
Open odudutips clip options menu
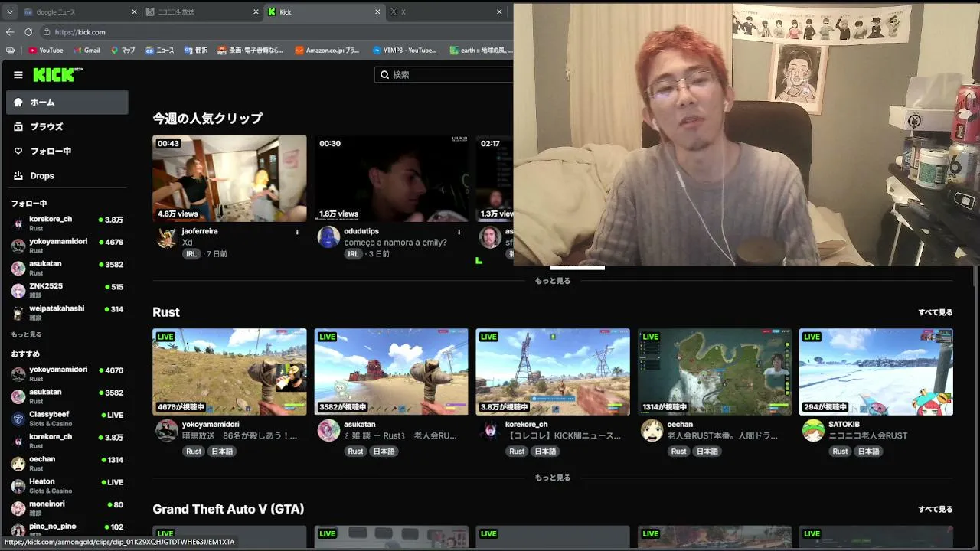[459, 232]
